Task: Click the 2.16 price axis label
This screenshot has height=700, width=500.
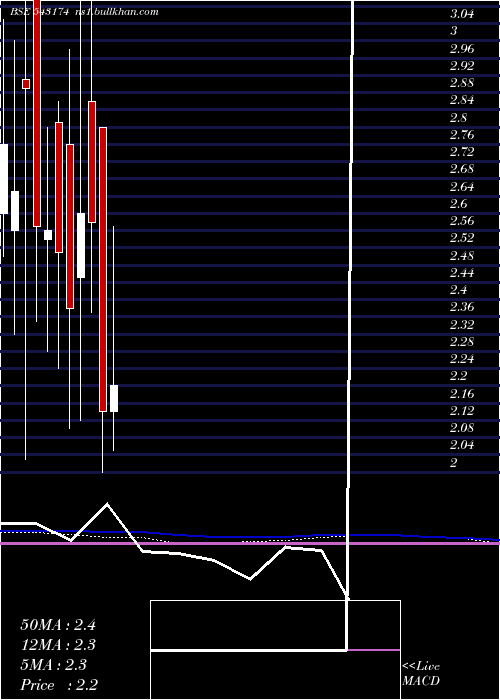Action: (462, 394)
